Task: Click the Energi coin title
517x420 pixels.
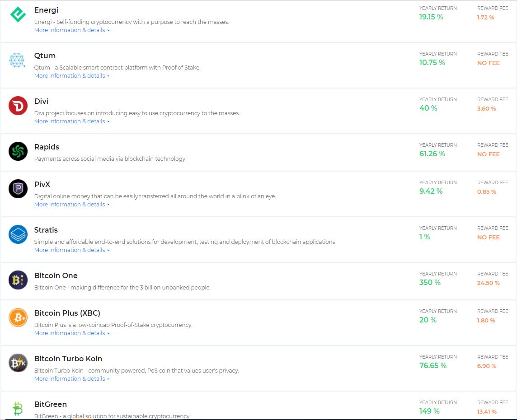Action: point(46,10)
